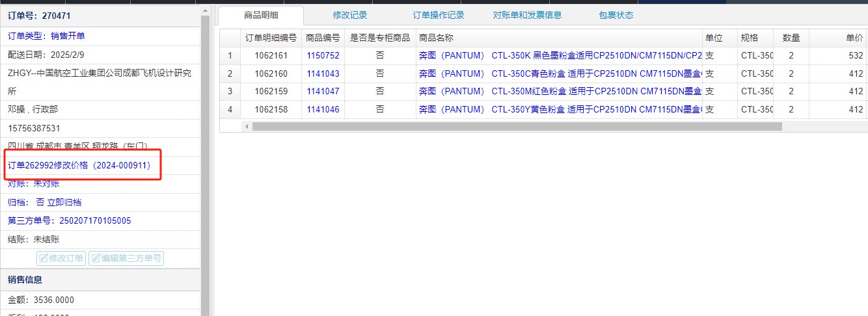Screen dimensions: 868x316
Task: Click the 修改订单 button
Action: (61, 259)
